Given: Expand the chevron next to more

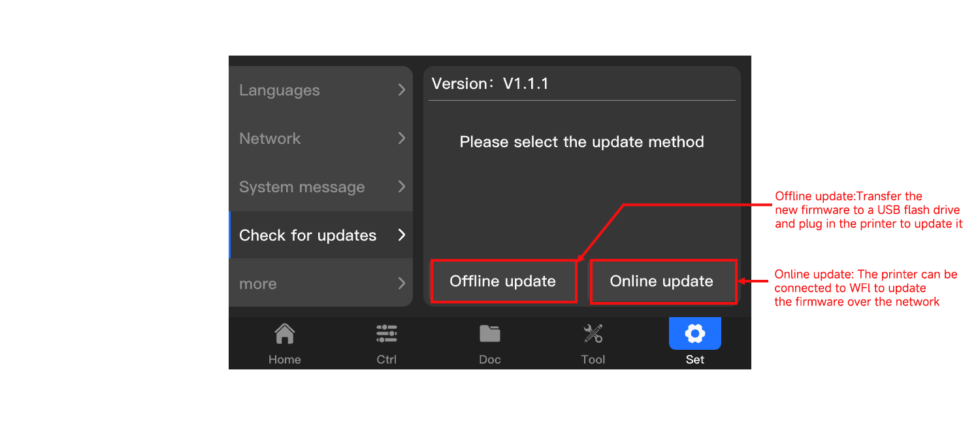Looking at the screenshot, I should pyautogui.click(x=401, y=283).
